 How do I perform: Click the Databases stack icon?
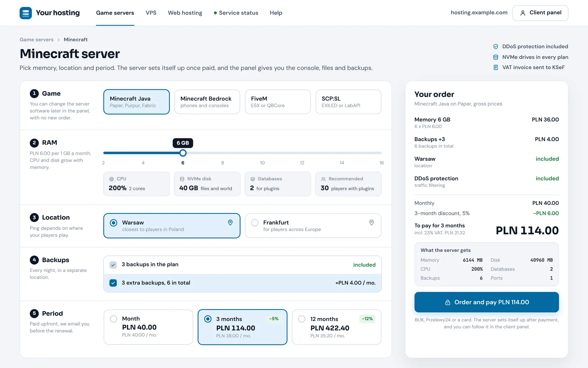[x=253, y=179]
